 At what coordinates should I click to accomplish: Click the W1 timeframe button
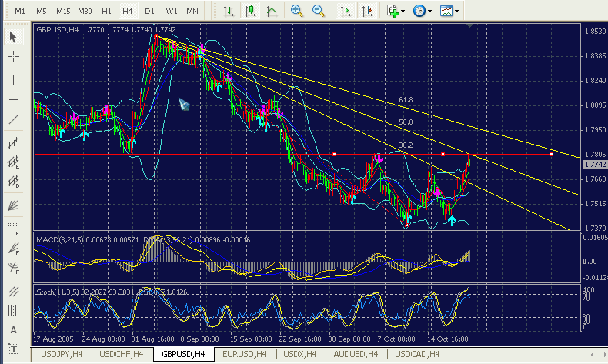coord(171,12)
